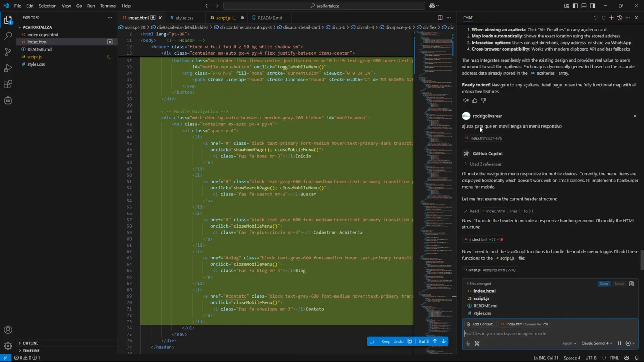This screenshot has width=644, height=362.
Task: Open the Search view in activity bar
Action: (8, 36)
